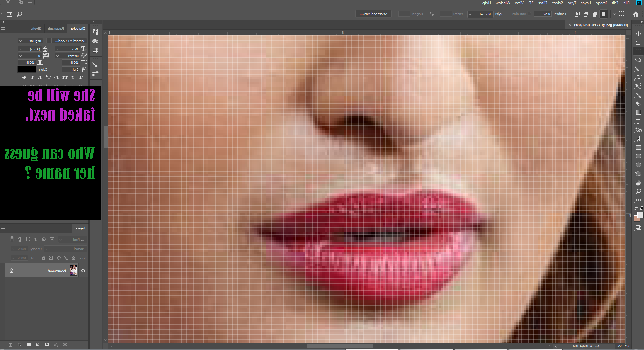Screen dimensions: 644x350
Task: Toggle All Caps text style
Action: point(65,77)
